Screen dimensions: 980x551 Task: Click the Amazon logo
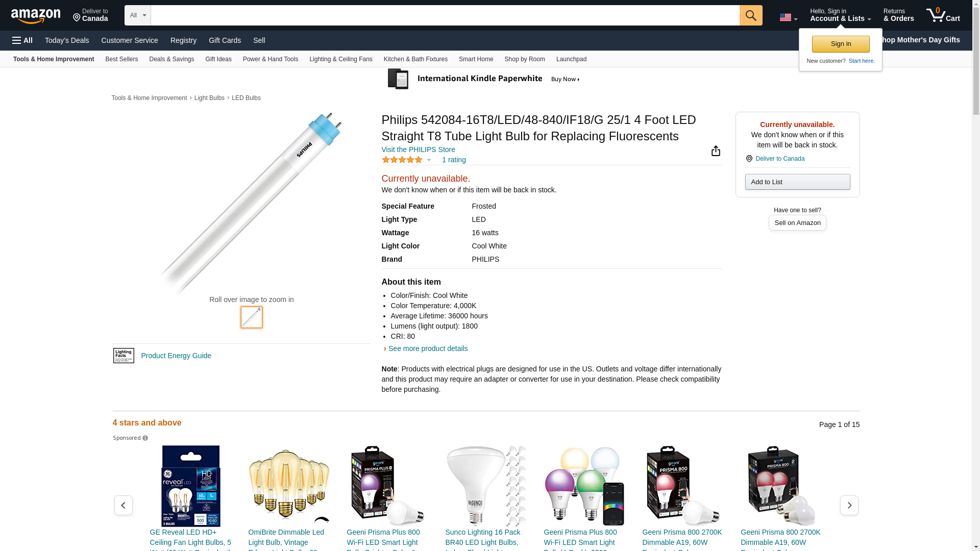pos(36,16)
